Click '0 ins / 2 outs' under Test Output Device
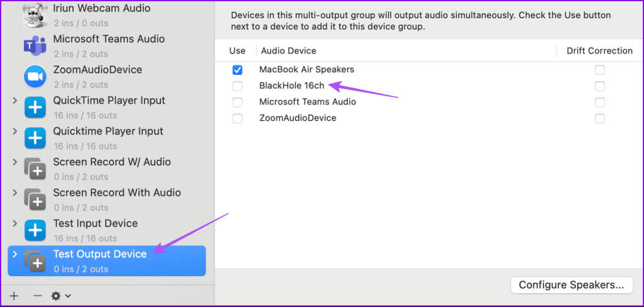 click(81, 269)
